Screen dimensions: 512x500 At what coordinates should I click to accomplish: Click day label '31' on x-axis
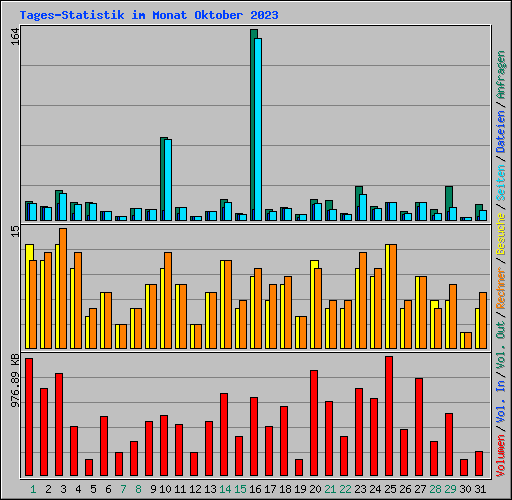(480, 489)
